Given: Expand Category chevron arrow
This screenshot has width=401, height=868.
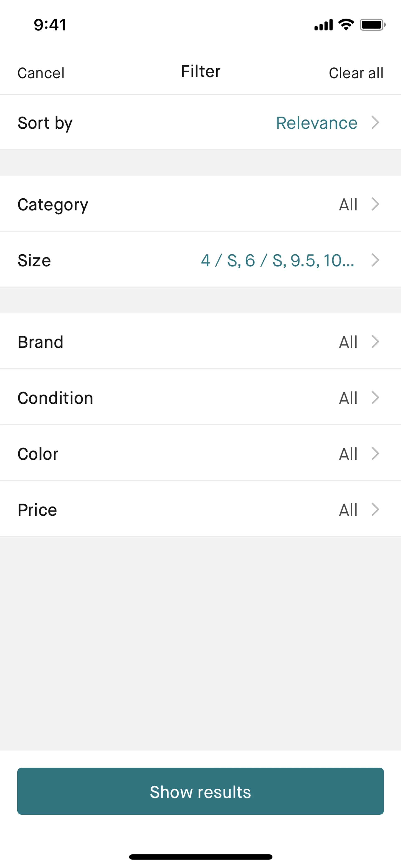Looking at the screenshot, I should 375,204.
